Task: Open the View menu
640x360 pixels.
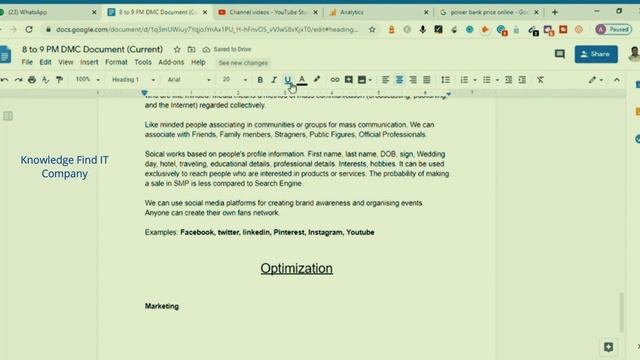Action: 66,62
